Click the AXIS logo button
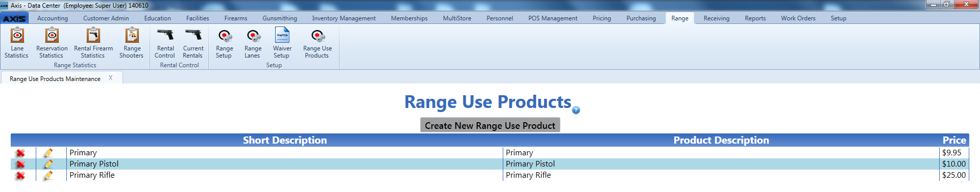The width and height of the screenshot is (980, 192). pyautogui.click(x=15, y=18)
